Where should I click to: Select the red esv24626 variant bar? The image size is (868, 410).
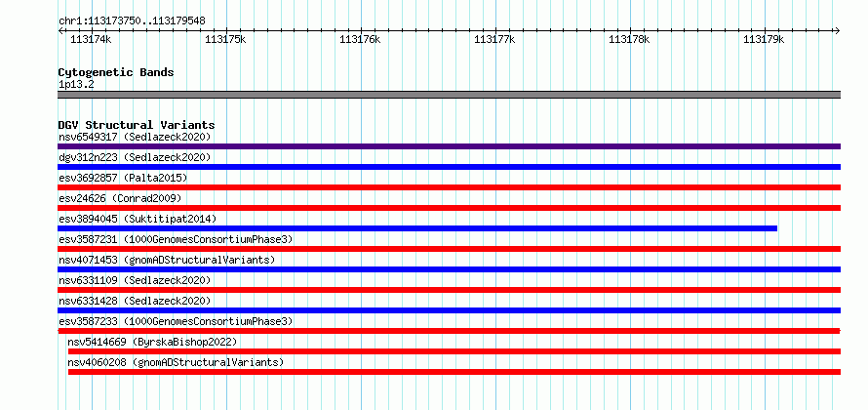coord(449,208)
